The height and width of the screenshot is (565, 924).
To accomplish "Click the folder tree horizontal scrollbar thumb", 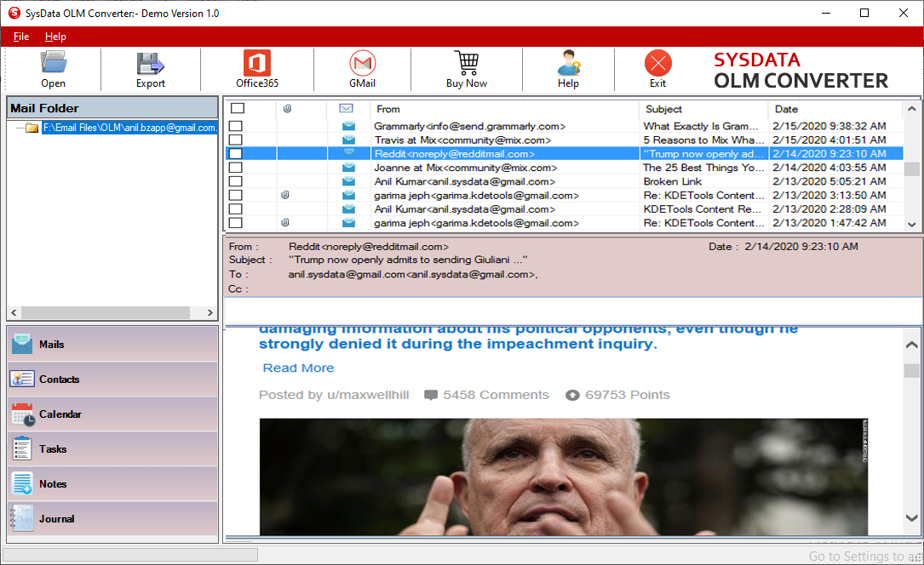I will click(106, 312).
